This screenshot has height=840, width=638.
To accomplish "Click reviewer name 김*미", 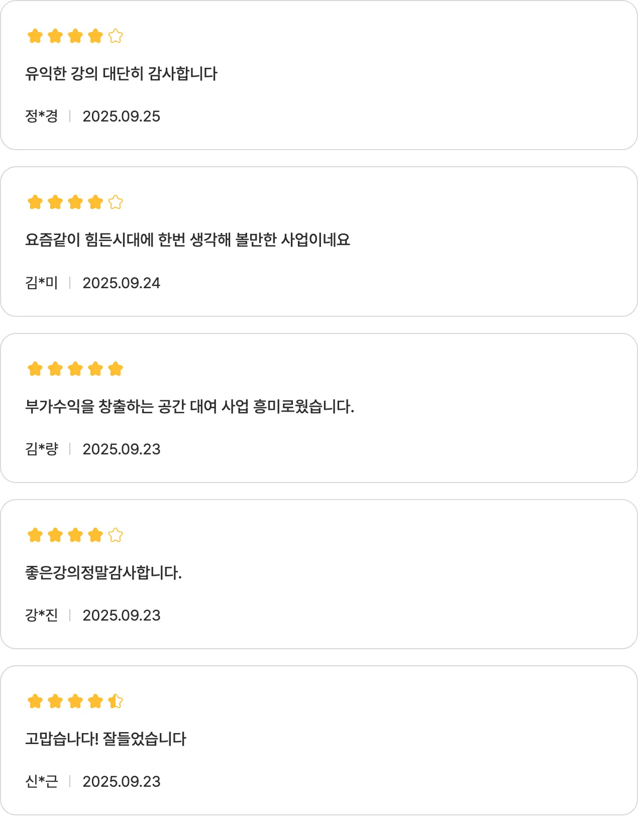I will 42,283.
